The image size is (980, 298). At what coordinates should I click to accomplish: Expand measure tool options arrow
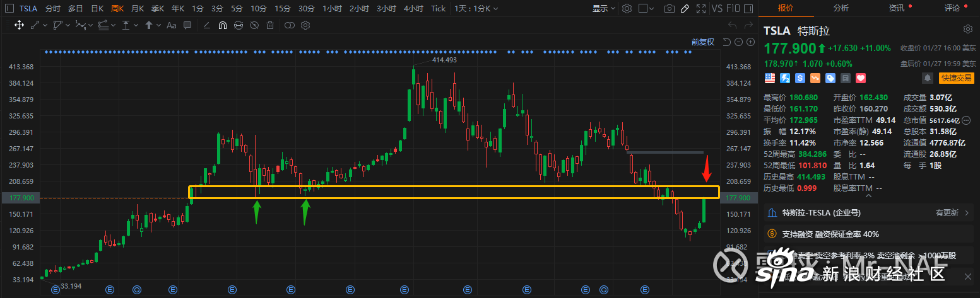[x=136, y=25]
